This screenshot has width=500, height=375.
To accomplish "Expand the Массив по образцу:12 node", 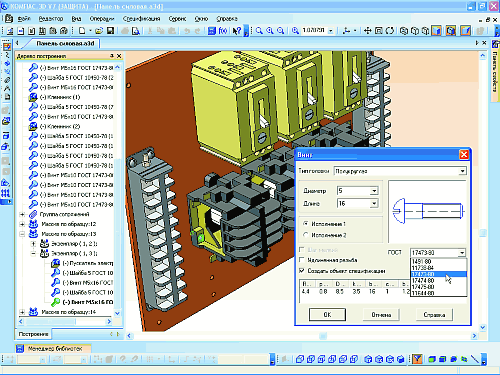I will coord(22,224).
